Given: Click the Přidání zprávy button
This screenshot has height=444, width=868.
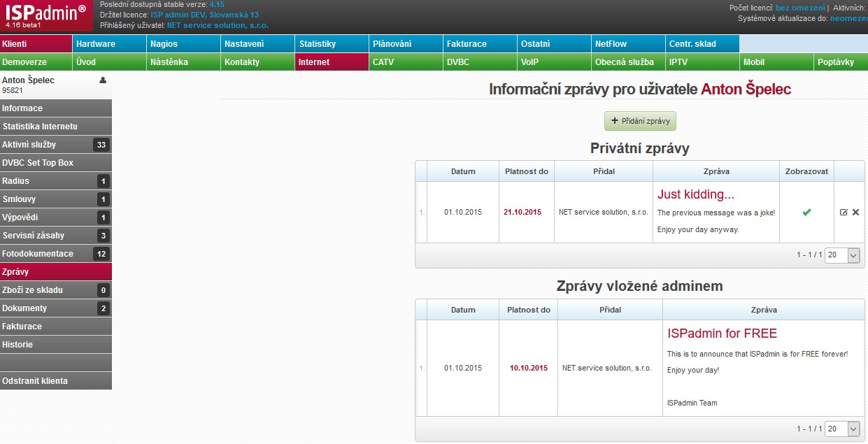Looking at the screenshot, I should [x=640, y=121].
